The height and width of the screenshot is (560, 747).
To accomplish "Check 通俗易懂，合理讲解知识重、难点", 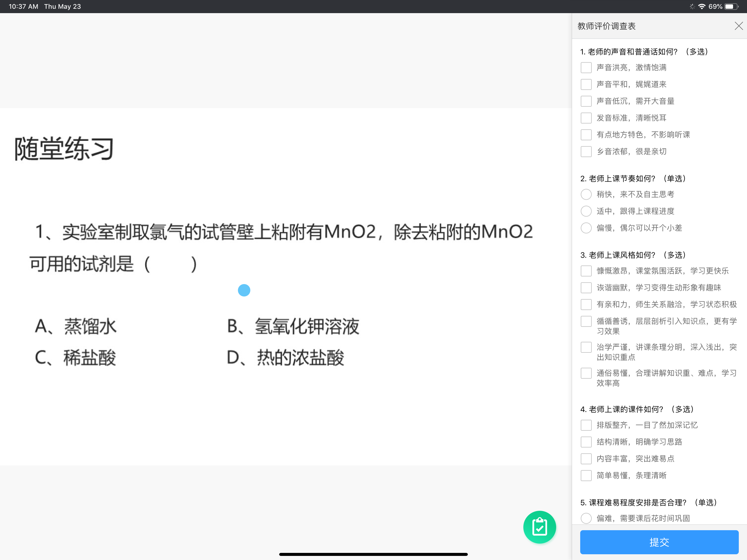I will click(586, 373).
